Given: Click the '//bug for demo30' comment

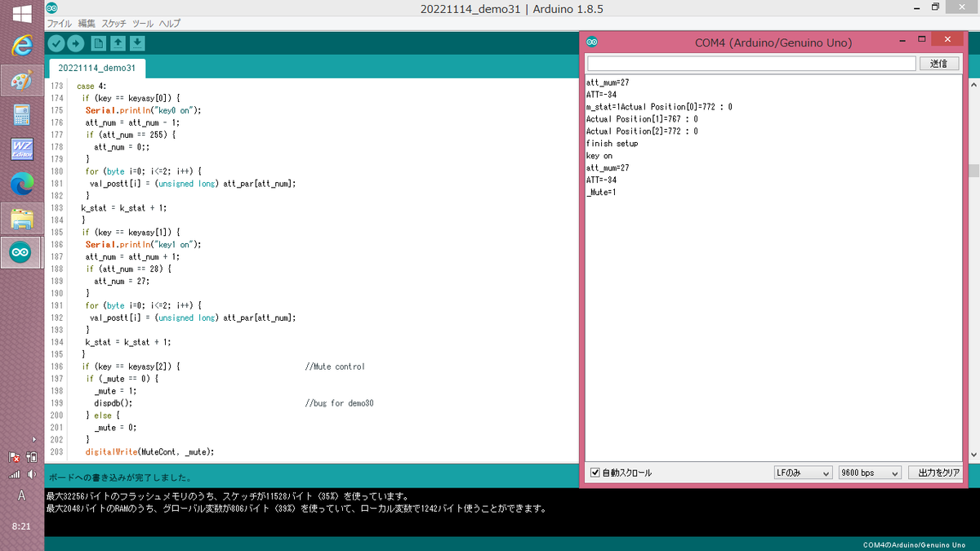Looking at the screenshot, I should [339, 403].
